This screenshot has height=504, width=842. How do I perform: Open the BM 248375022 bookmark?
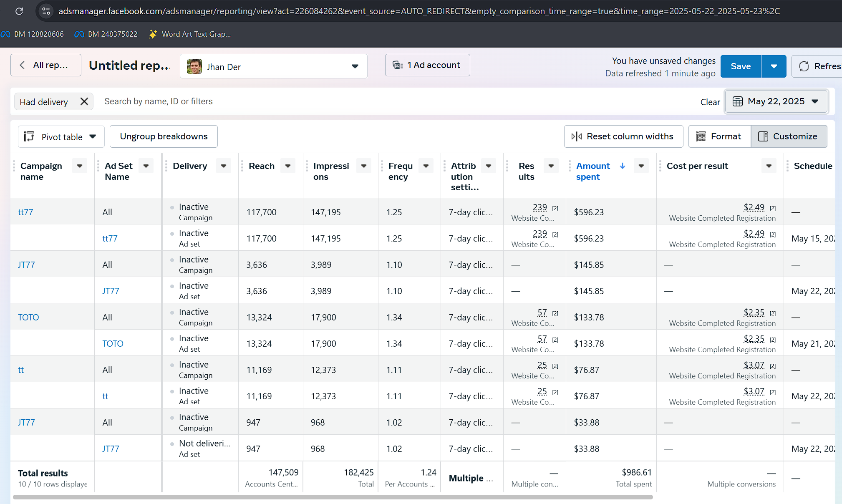tap(106, 34)
